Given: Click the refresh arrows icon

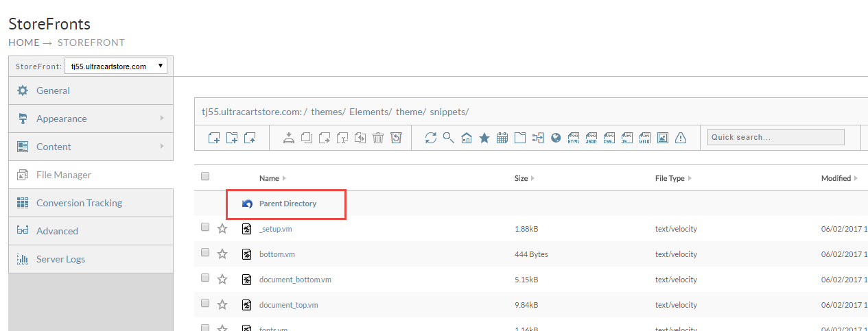Looking at the screenshot, I should coord(431,138).
